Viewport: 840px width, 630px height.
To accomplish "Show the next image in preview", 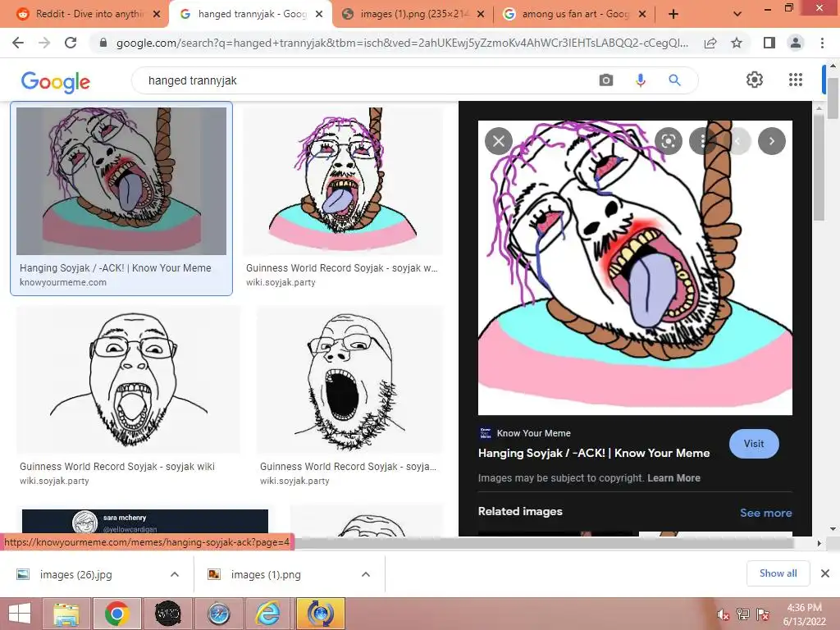I will click(x=771, y=141).
